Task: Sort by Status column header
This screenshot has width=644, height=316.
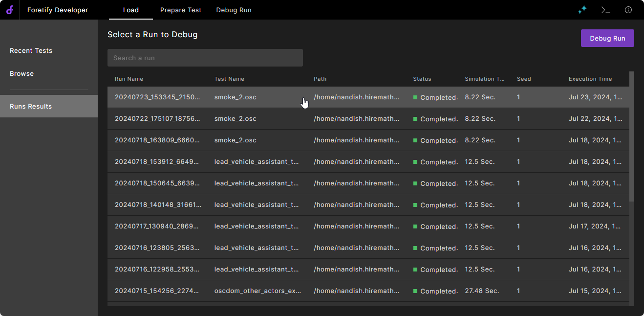Action: [x=422, y=79]
